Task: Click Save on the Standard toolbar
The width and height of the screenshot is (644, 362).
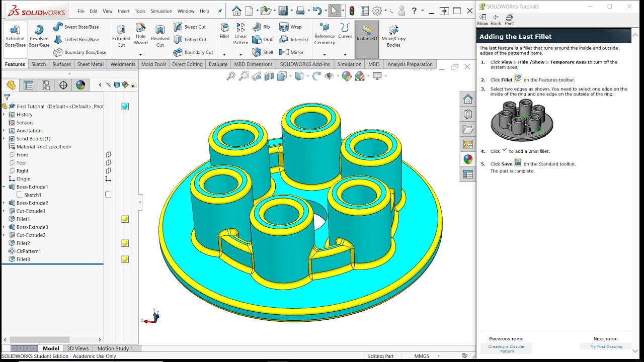Action: tap(283, 11)
